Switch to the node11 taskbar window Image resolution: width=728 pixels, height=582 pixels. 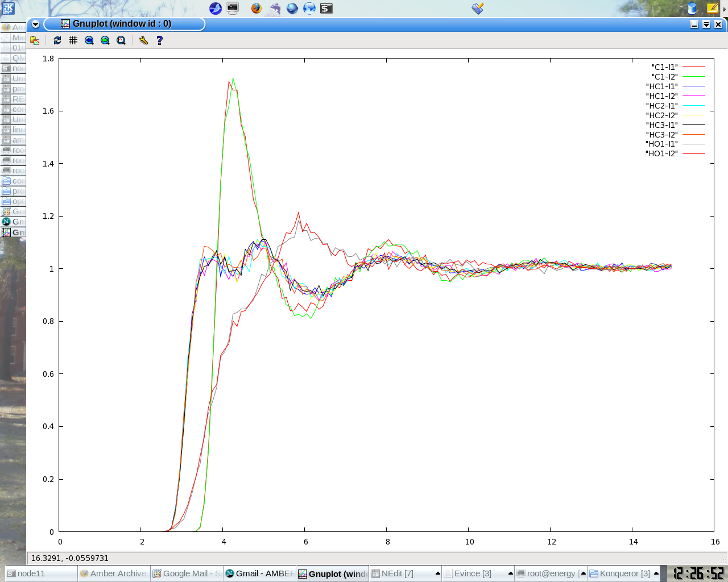tap(41, 573)
